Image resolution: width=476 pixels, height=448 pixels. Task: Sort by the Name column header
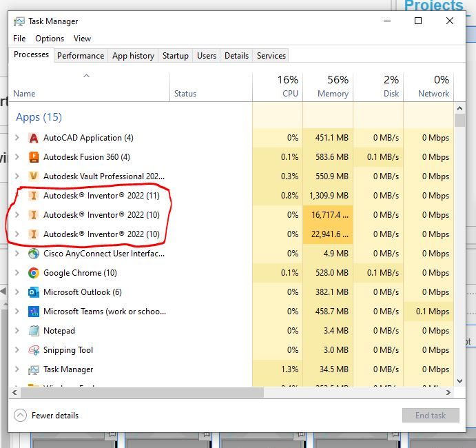[x=89, y=87]
